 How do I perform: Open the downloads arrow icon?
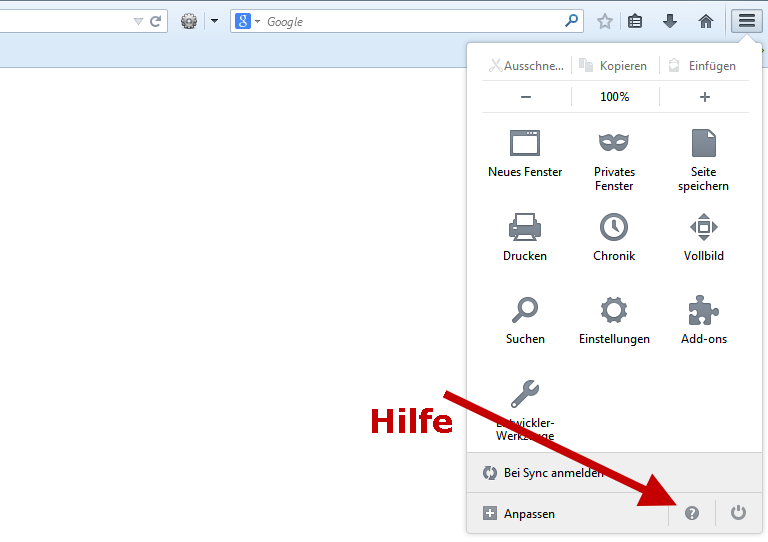[670, 21]
